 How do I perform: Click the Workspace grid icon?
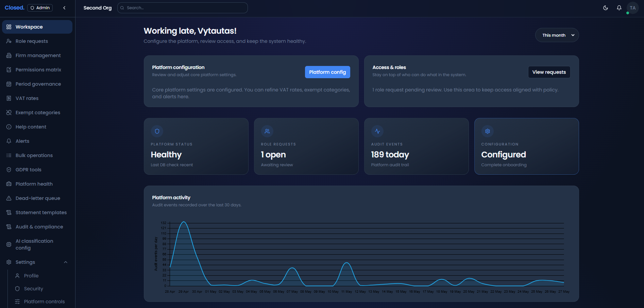9,27
